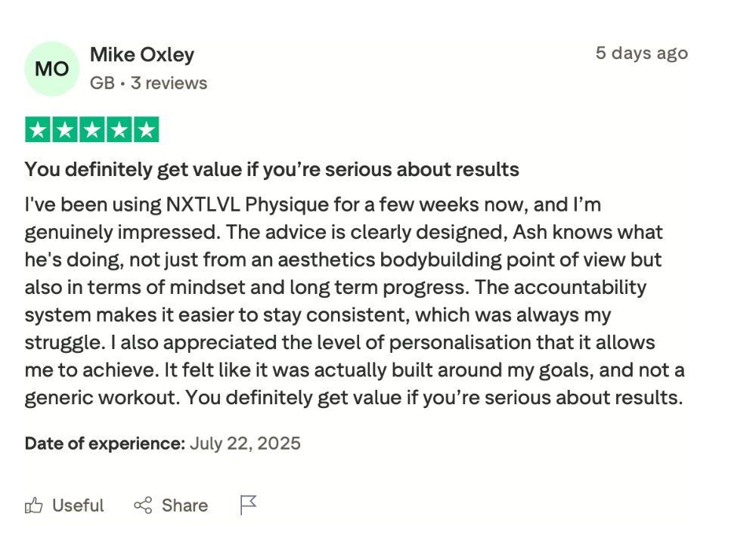Click the "Date of experience" label
This screenshot has height=544, width=756.
(104, 443)
